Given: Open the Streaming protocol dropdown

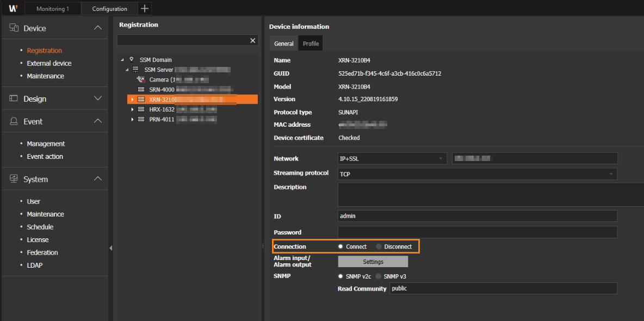Looking at the screenshot, I should coord(477,174).
